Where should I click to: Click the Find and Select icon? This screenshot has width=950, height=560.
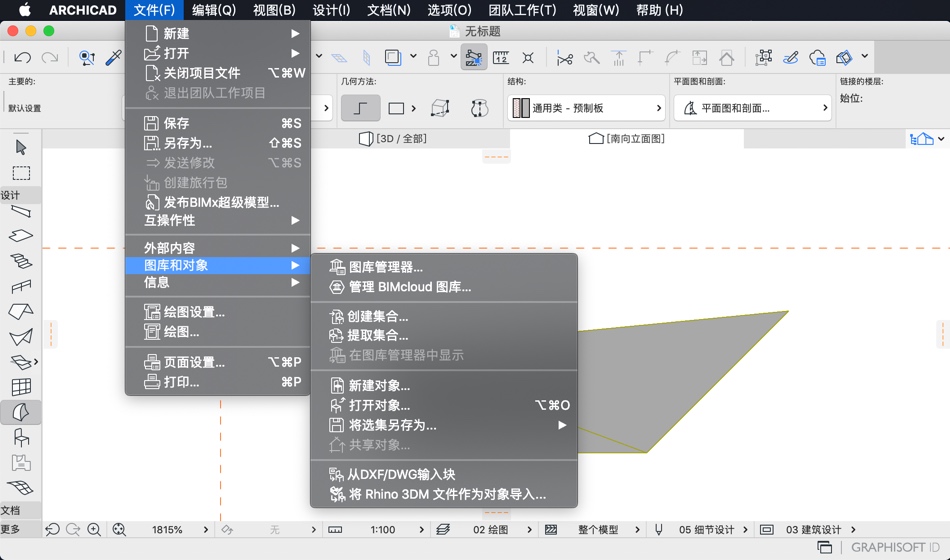87,58
